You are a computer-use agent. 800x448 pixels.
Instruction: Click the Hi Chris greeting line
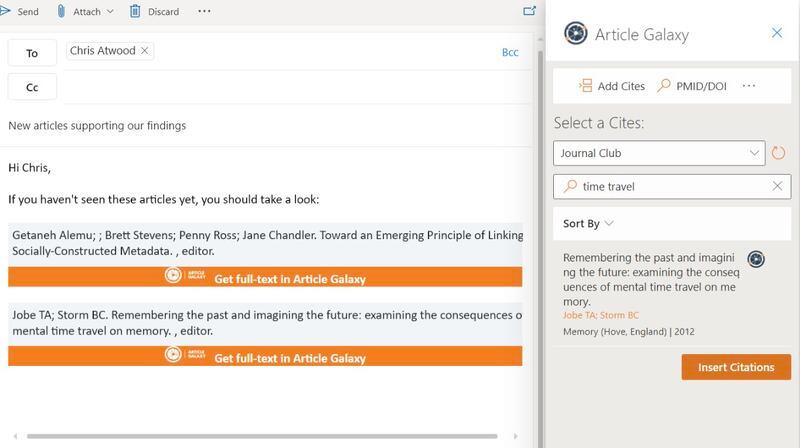tap(30, 167)
